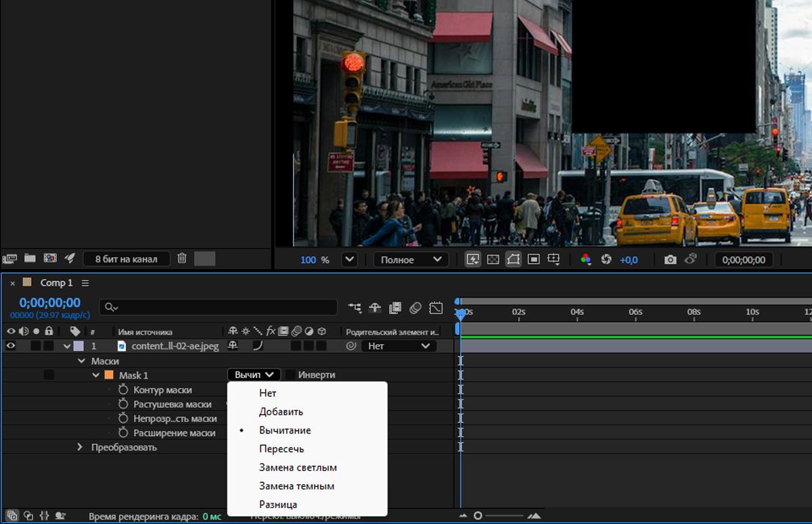
Task: Check the Inverted box for Mask 1
Action: (290, 375)
